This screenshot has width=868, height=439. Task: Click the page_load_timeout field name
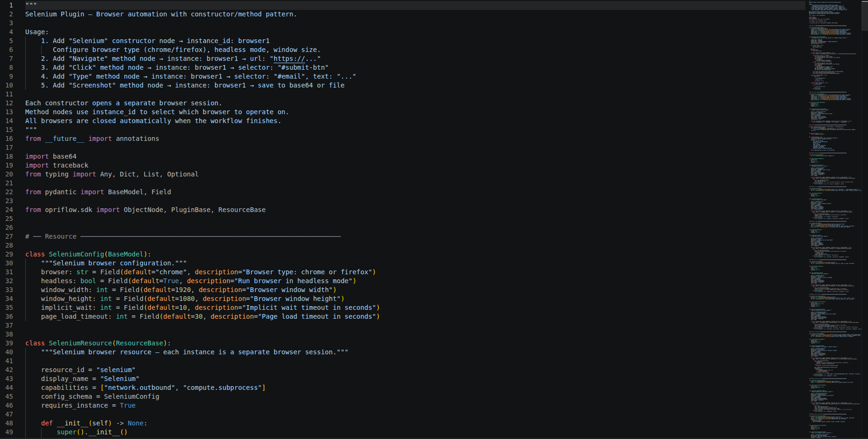point(74,316)
